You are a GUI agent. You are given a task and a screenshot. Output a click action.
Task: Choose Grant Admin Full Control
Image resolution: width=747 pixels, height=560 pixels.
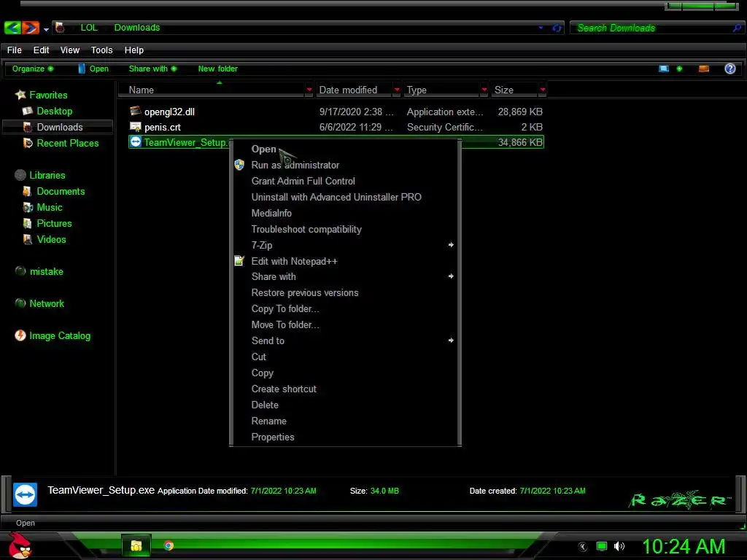click(345, 182)
